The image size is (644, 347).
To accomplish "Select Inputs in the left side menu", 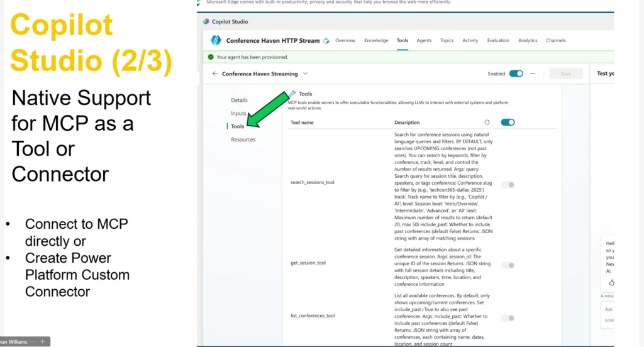I will pyautogui.click(x=238, y=113).
